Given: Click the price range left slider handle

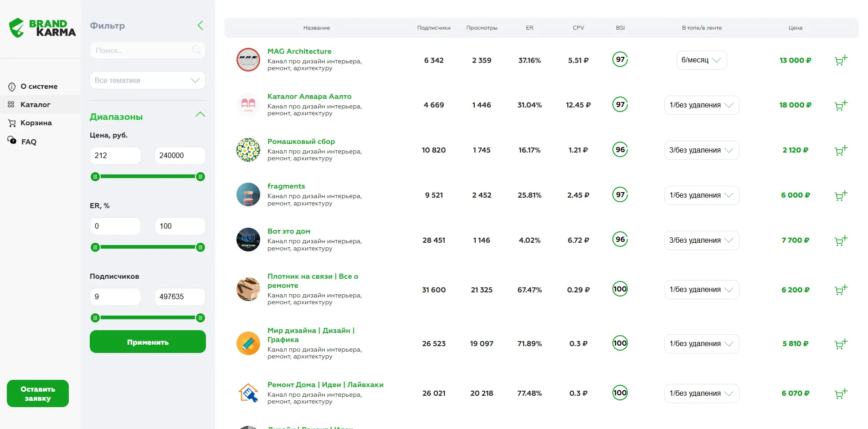Looking at the screenshot, I should click(95, 177).
